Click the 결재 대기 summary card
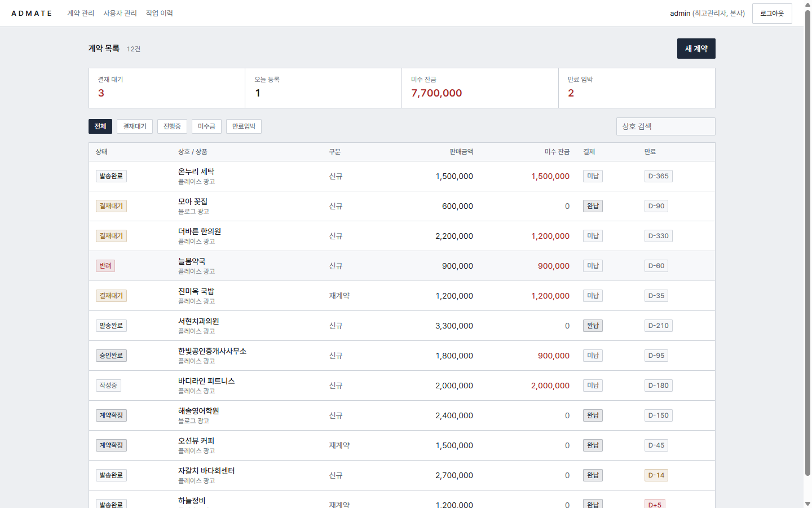This screenshot has width=812, height=508. [x=167, y=88]
